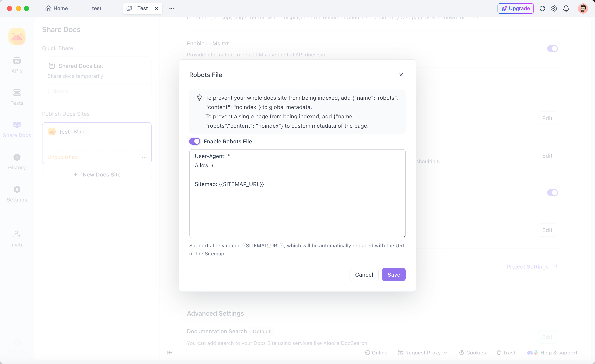
Task: Click the sync refresh icon in top bar
Action: click(542, 8)
